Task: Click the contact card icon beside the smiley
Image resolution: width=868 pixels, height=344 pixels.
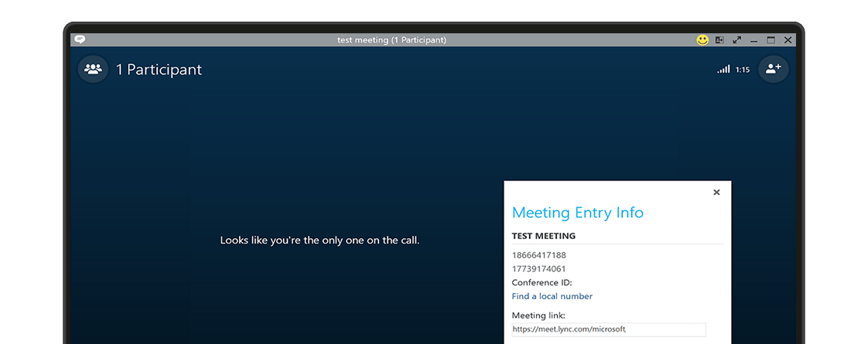Action: tap(719, 40)
